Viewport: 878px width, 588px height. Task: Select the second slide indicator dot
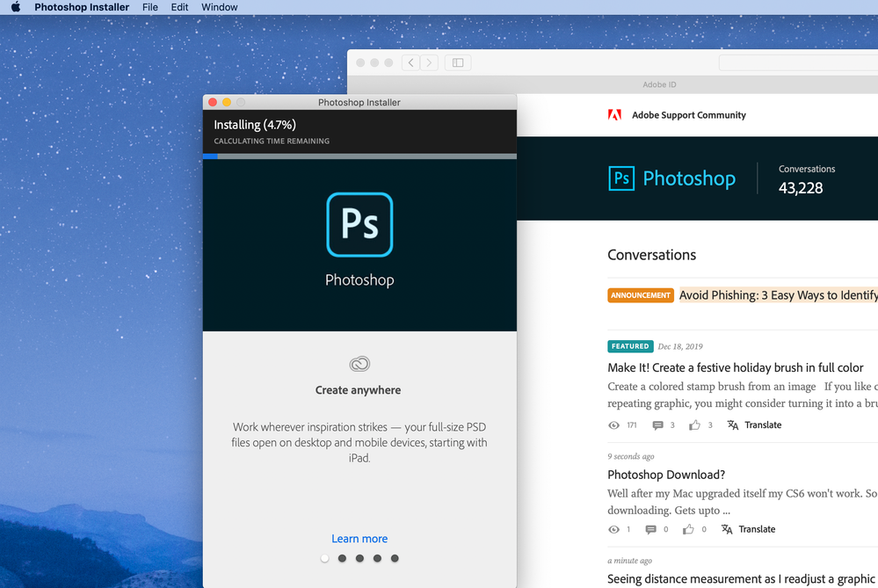click(342, 558)
